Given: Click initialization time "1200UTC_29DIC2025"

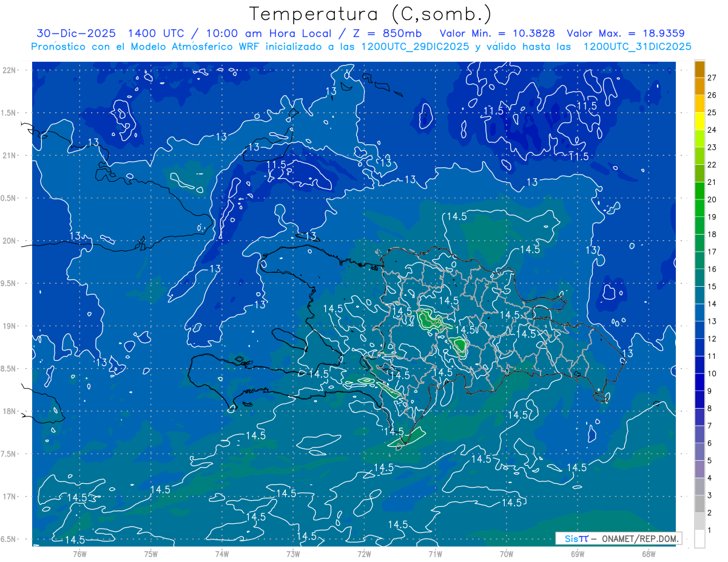Looking at the screenshot, I should click(x=414, y=47).
